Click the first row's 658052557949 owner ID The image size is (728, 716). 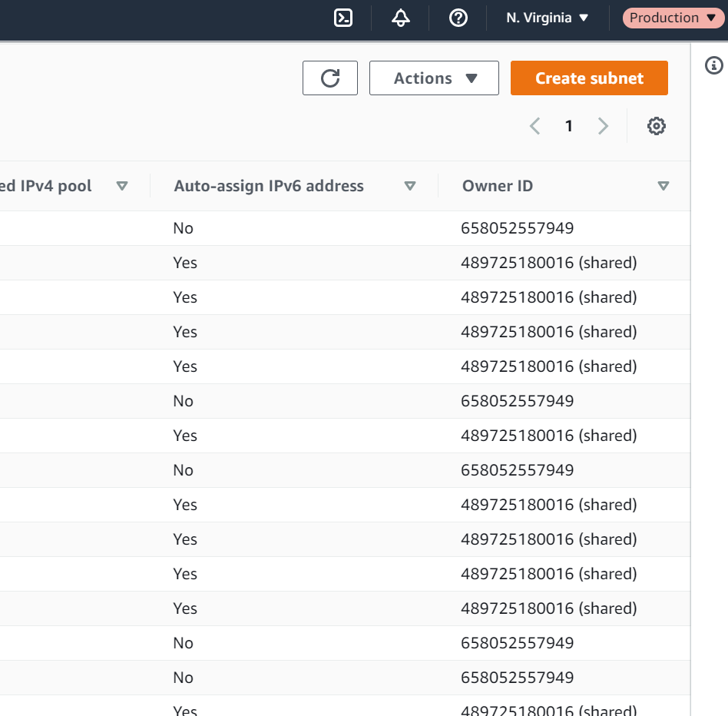tap(518, 228)
